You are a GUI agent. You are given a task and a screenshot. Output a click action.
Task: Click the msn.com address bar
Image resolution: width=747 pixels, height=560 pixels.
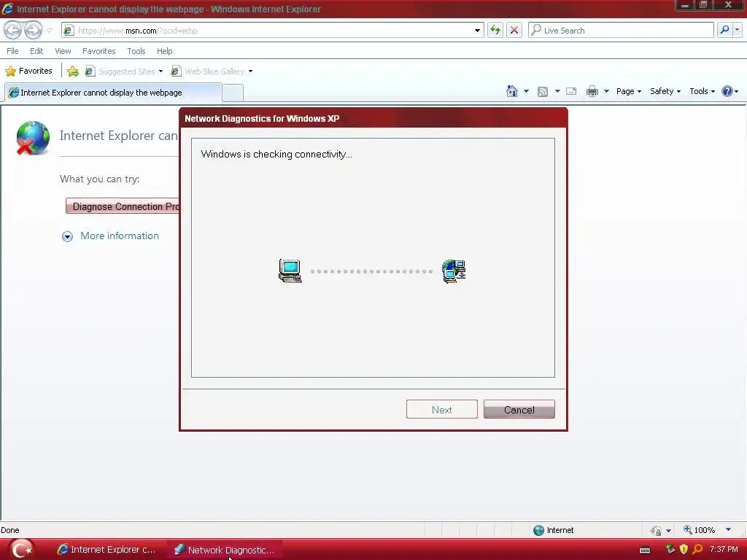271,31
